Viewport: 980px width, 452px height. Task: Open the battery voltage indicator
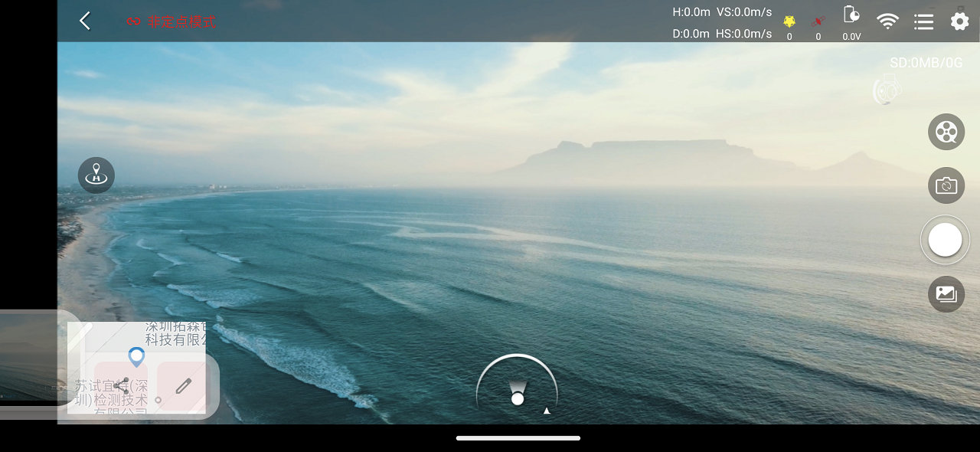point(851,15)
